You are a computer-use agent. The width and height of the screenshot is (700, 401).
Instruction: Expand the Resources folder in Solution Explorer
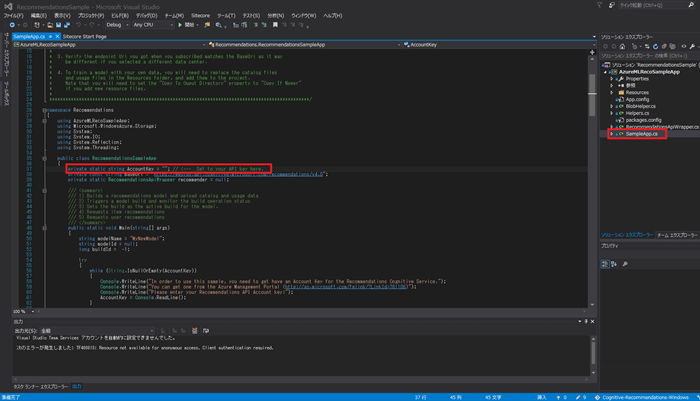point(612,93)
